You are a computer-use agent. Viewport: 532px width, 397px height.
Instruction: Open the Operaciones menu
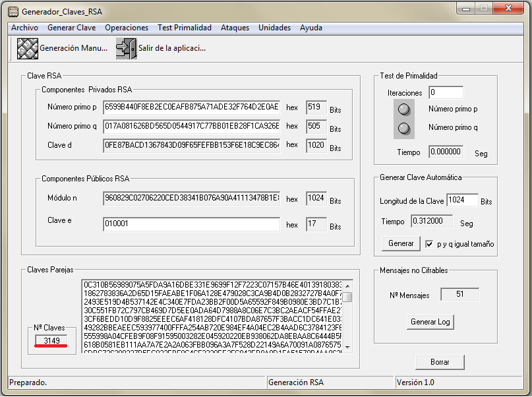click(127, 28)
